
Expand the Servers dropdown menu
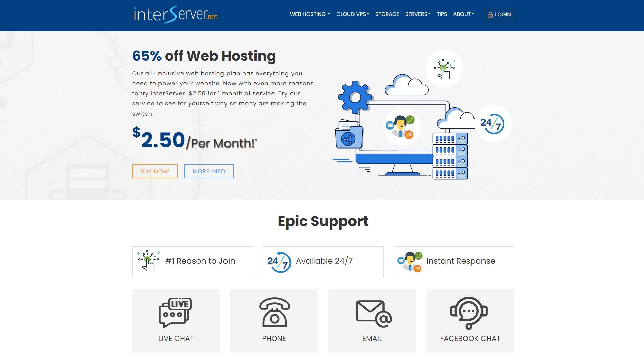pyautogui.click(x=417, y=14)
